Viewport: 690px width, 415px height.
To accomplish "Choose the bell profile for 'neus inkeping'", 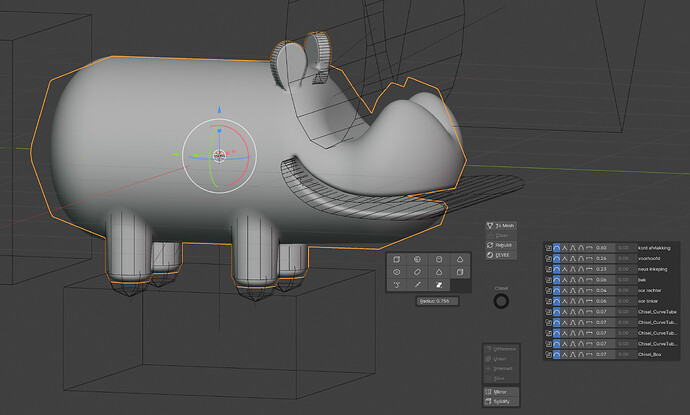I will tap(573, 269).
